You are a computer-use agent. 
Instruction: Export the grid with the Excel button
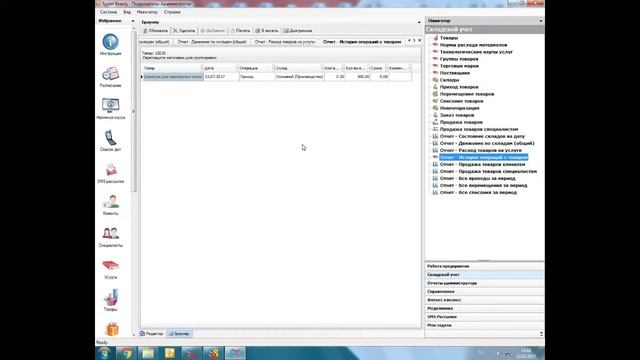[267, 31]
